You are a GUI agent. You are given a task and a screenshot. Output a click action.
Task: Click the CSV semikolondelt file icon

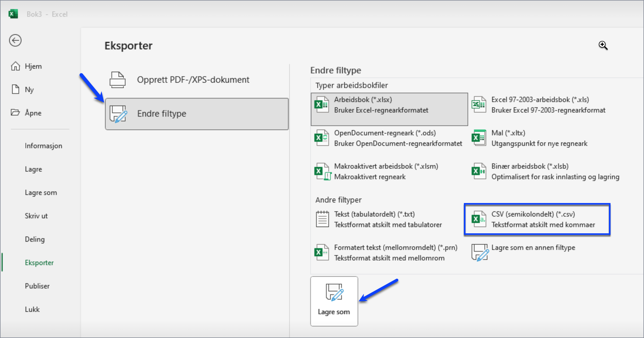[x=479, y=219]
